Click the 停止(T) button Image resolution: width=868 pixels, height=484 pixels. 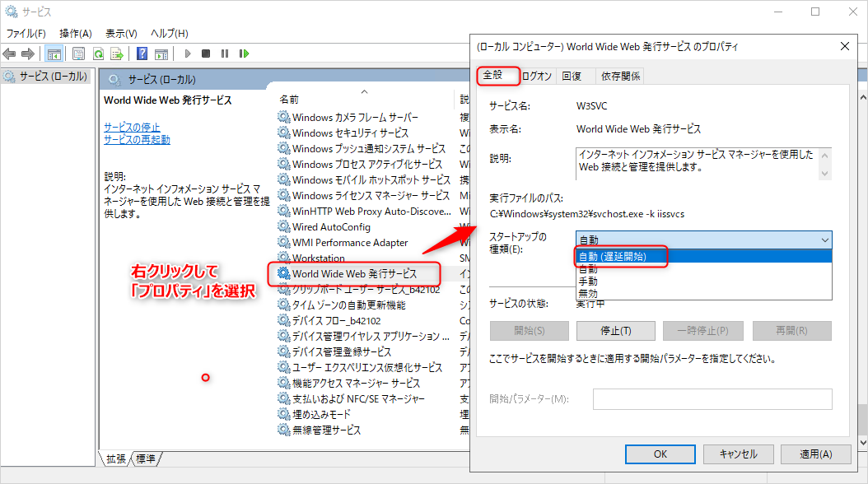click(615, 331)
